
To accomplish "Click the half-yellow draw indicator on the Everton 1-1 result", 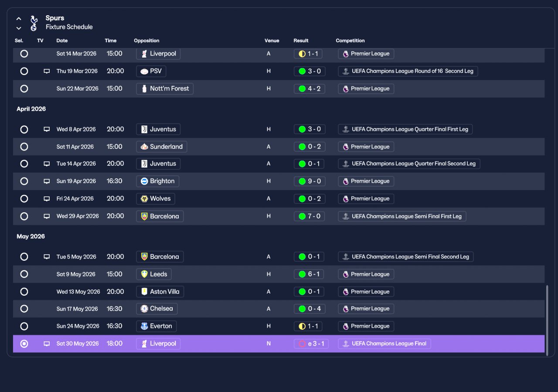I will [302, 326].
